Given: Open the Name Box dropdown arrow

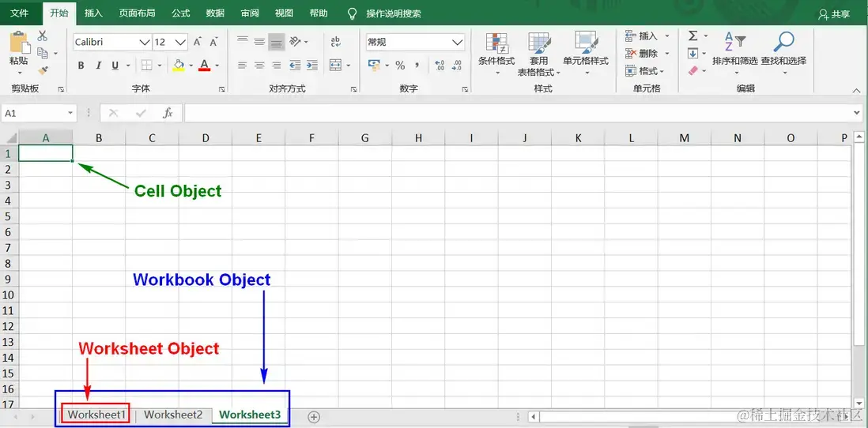Looking at the screenshot, I should click(70, 113).
